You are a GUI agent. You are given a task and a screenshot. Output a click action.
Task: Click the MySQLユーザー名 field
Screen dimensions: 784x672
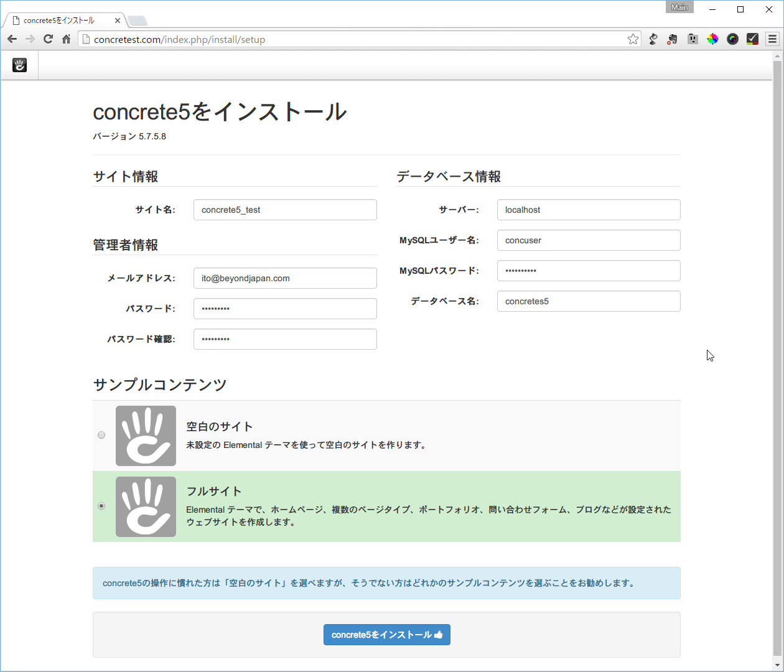coord(589,240)
